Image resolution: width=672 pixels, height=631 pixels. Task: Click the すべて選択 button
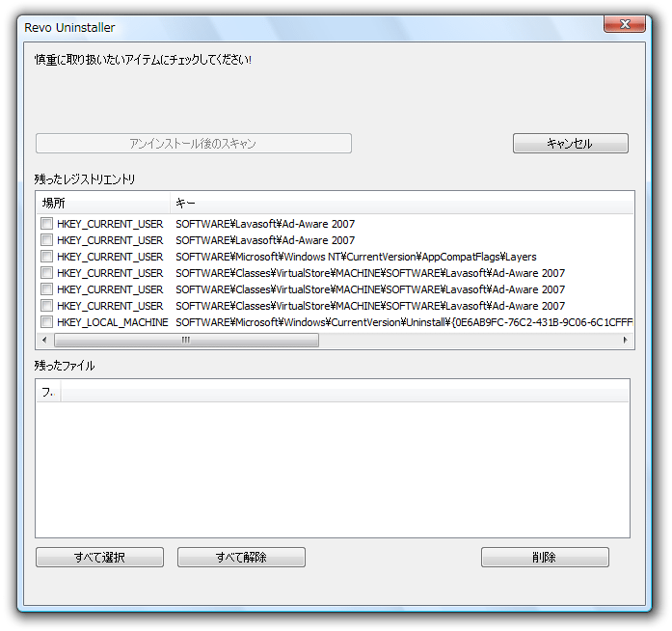[x=100, y=558]
